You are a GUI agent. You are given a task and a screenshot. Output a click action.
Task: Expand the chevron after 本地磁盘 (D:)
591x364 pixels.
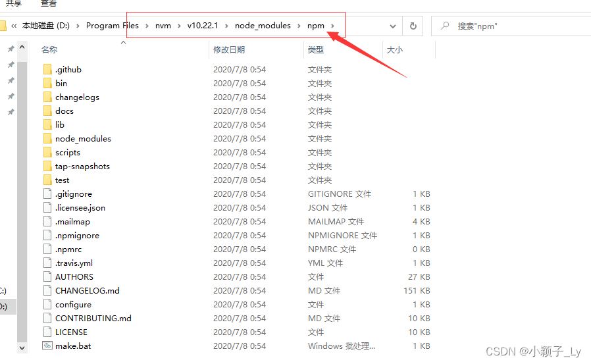(78, 26)
